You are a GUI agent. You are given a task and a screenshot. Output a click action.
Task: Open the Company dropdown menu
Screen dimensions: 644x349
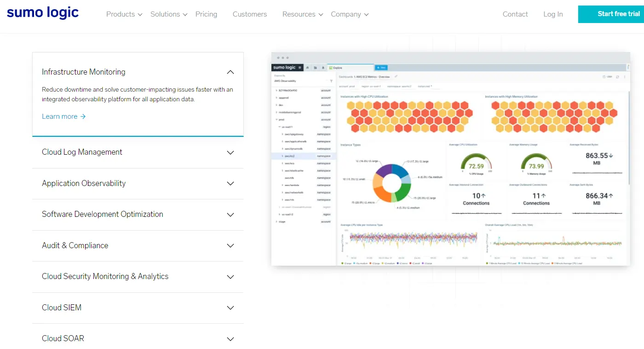click(350, 14)
